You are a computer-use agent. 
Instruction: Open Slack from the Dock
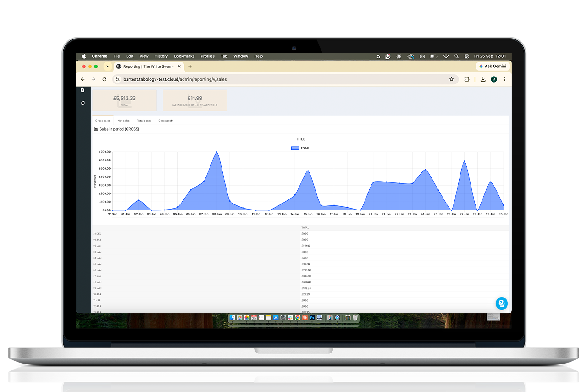point(290,318)
